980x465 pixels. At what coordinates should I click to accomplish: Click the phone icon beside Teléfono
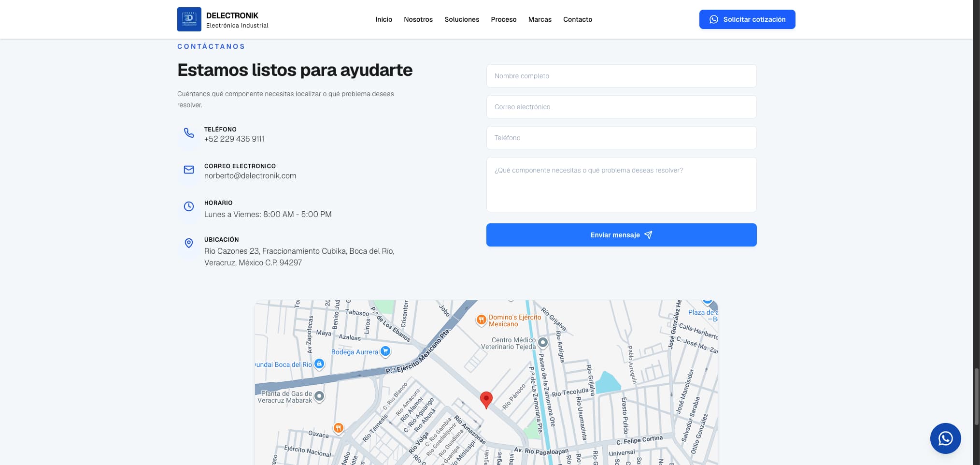189,133
